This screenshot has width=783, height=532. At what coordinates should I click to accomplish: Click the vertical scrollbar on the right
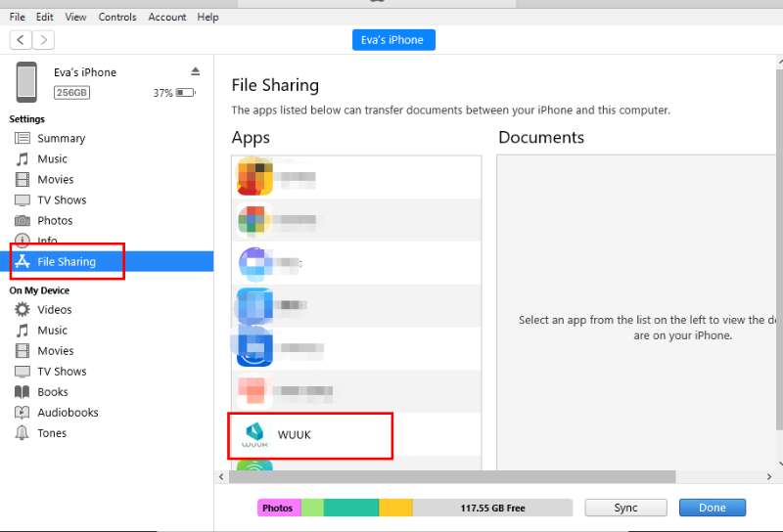pos(779,249)
